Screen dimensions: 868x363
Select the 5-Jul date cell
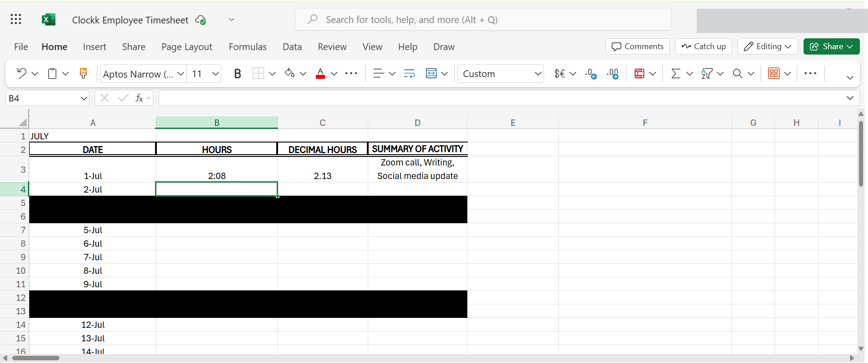click(93, 230)
